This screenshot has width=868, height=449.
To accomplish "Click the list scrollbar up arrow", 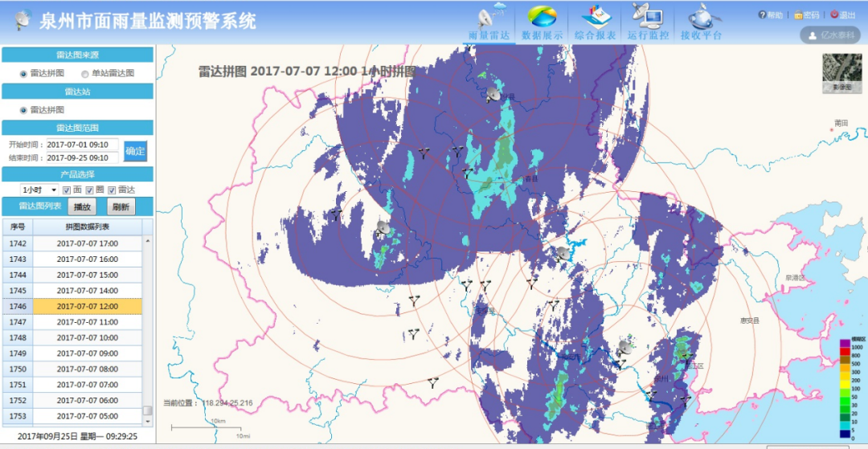I will pyautogui.click(x=147, y=240).
